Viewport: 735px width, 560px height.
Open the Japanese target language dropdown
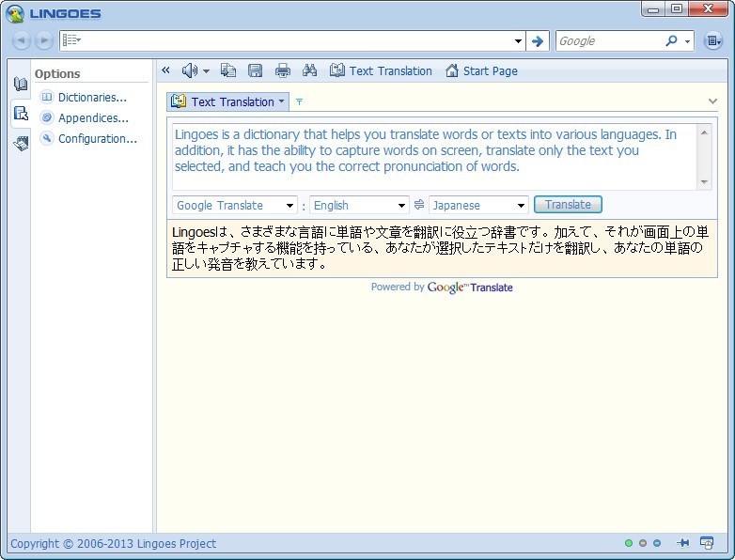[478, 205]
